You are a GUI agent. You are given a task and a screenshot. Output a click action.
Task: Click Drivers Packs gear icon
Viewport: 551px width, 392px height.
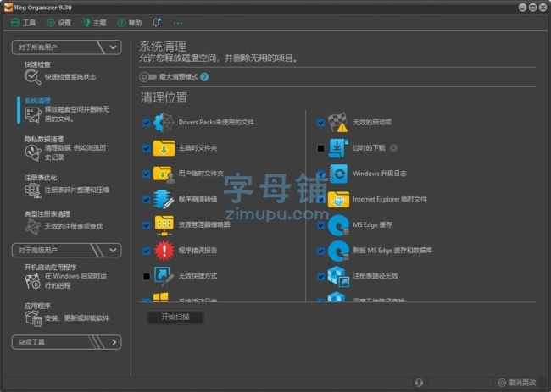pos(164,122)
